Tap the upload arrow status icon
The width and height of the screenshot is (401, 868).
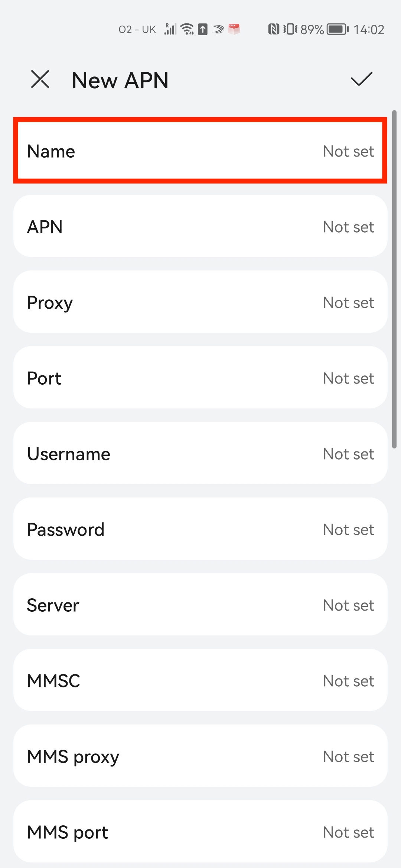[203, 29]
